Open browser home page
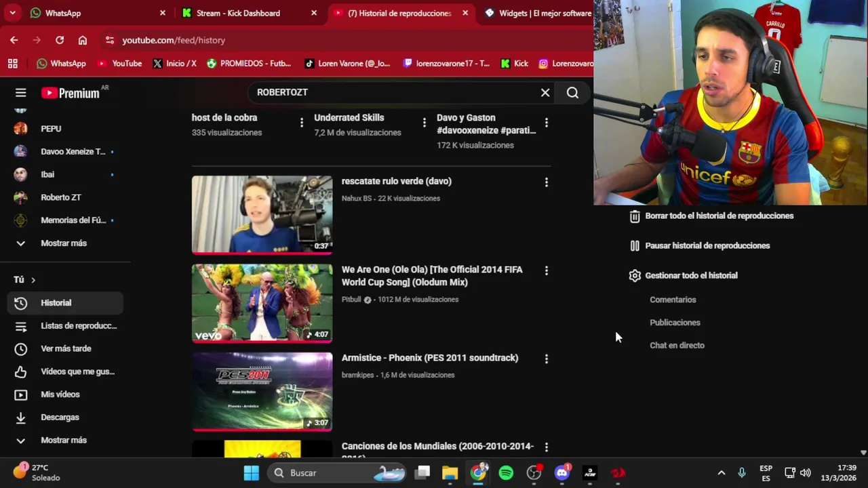Image resolution: width=868 pixels, height=488 pixels. coord(83,40)
